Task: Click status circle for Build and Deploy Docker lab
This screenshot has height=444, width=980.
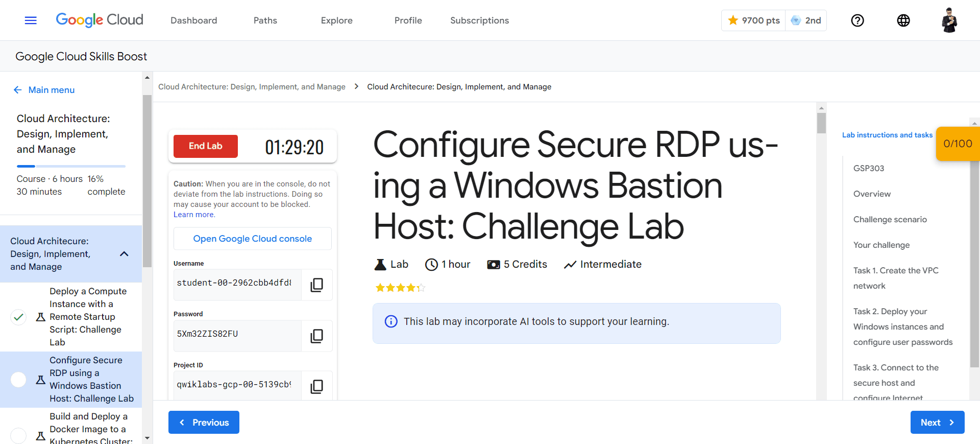Action: [18, 436]
